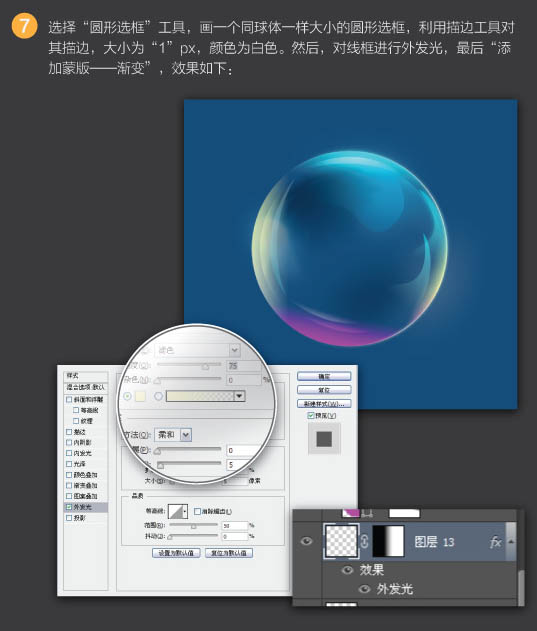Enable the 斜面和浮雕 checkbox

(x=69, y=399)
